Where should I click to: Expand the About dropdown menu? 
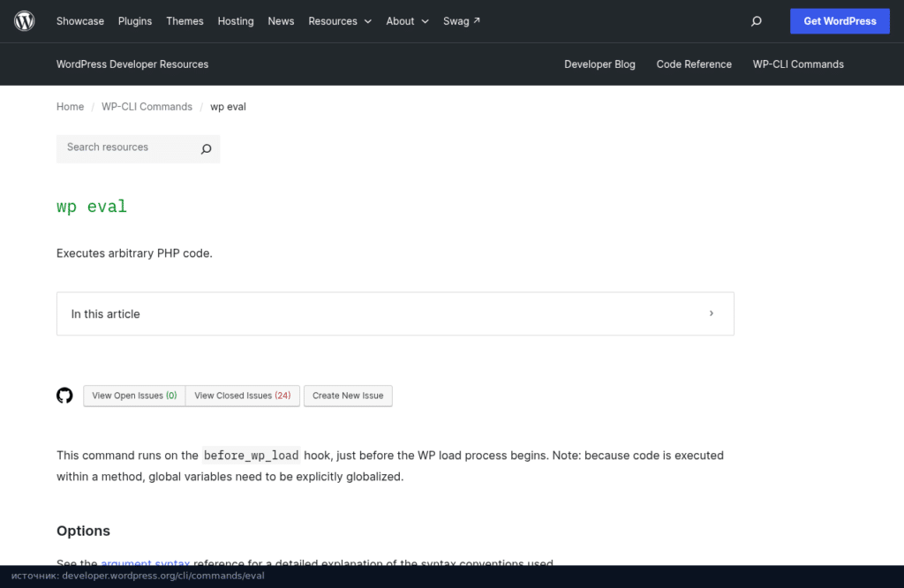click(x=407, y=21)
